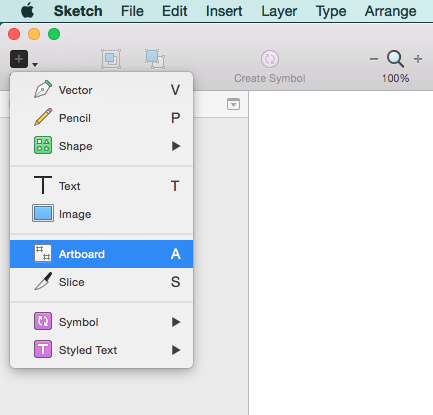Screen dimensions: 433x415
Task: Select Pencil from the insert menu
Action: pyautogui.click(x=101, y=118)
